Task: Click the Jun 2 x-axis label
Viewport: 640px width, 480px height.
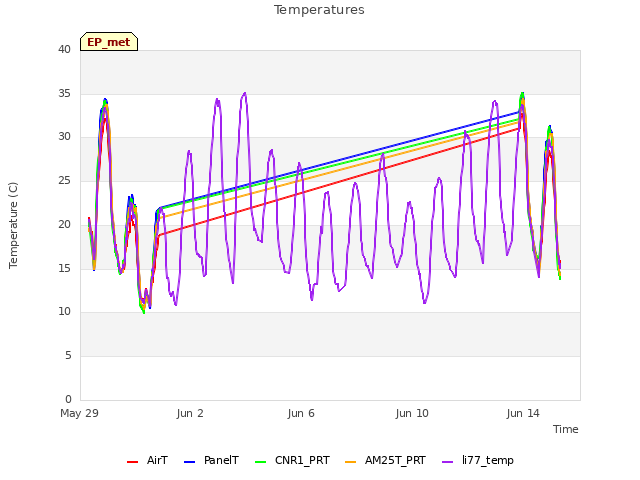Action: click(x=190, y=413)
